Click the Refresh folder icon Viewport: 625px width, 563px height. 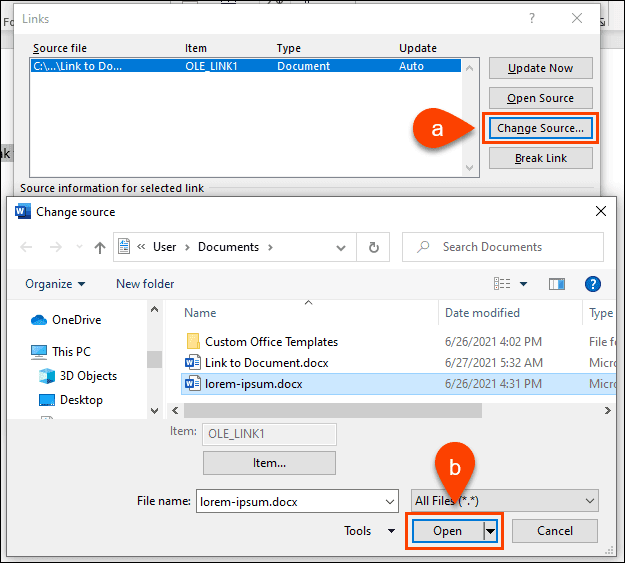374,247
